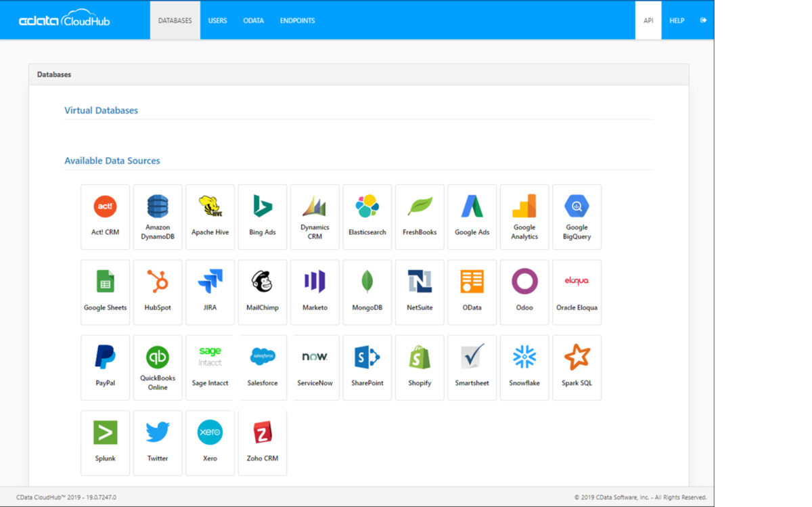Viewport: 812px width, 507px height.
Task: Choose the Amazon DynamoDB data source
Action: (158, 217)
